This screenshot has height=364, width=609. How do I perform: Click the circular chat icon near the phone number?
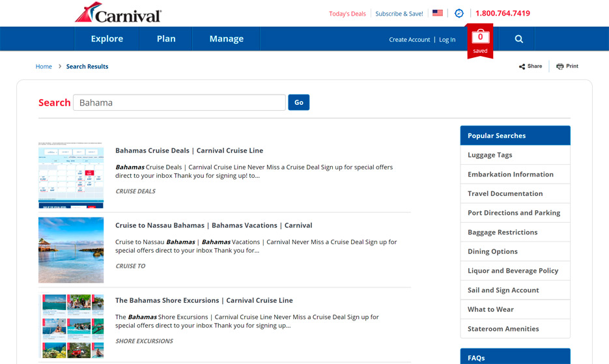(x=459, y=13)
